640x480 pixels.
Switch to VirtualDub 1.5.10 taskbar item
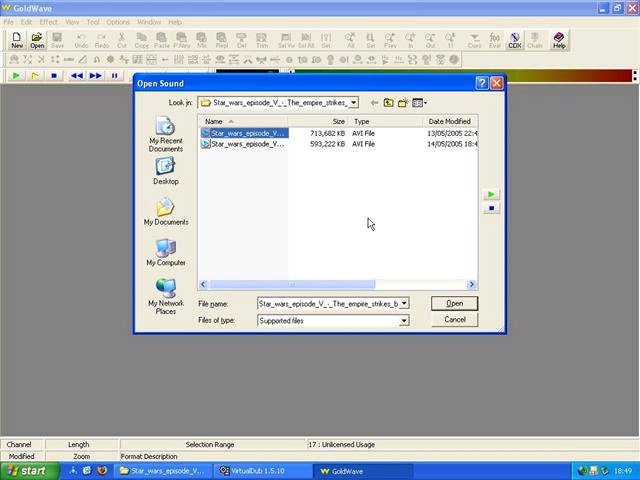pos(262,471)
